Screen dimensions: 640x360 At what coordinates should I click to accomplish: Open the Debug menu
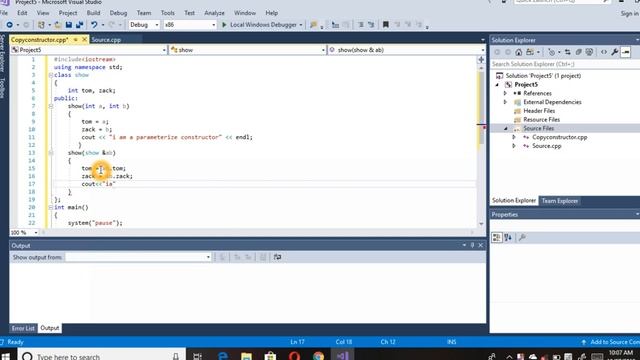(x=118, y=13)
